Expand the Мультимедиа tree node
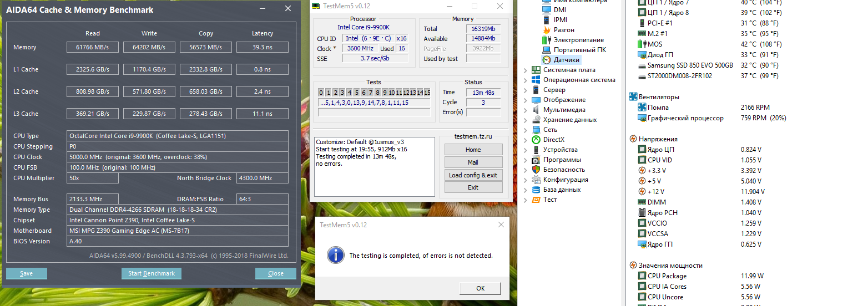Image resolution: width=868 pixels, height=306 pixels. coord(526,110)
